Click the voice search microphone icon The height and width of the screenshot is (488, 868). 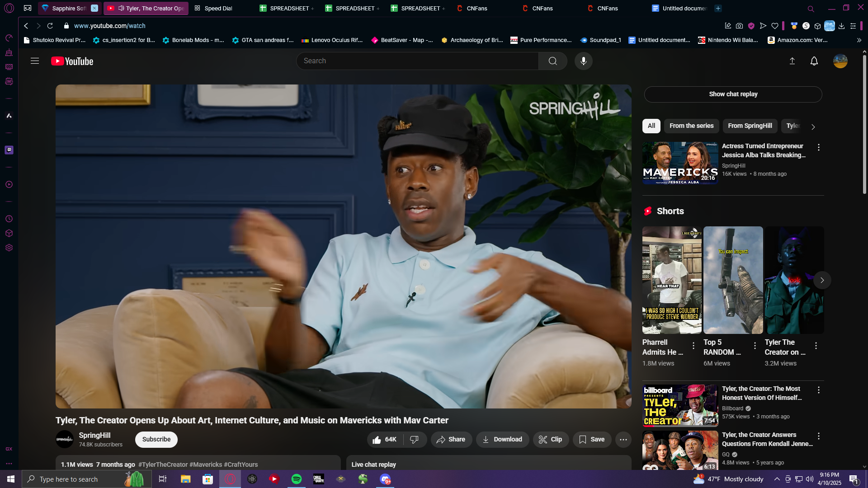583,61
